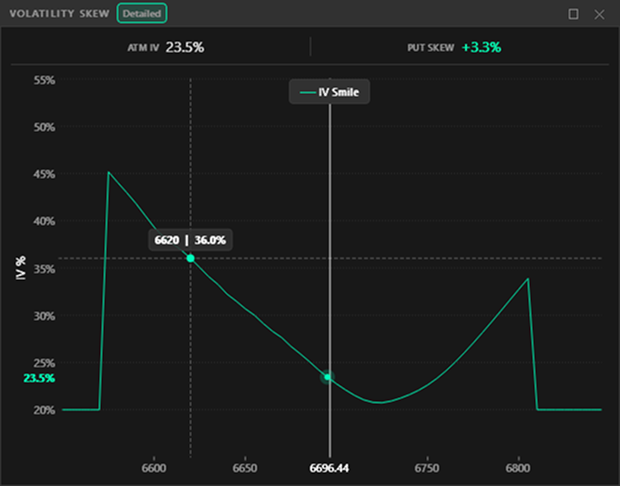The width and height of the screenshot is (620, 486).
Task: Click the green 23.5% y-axis label
Action: coord(39,379)
